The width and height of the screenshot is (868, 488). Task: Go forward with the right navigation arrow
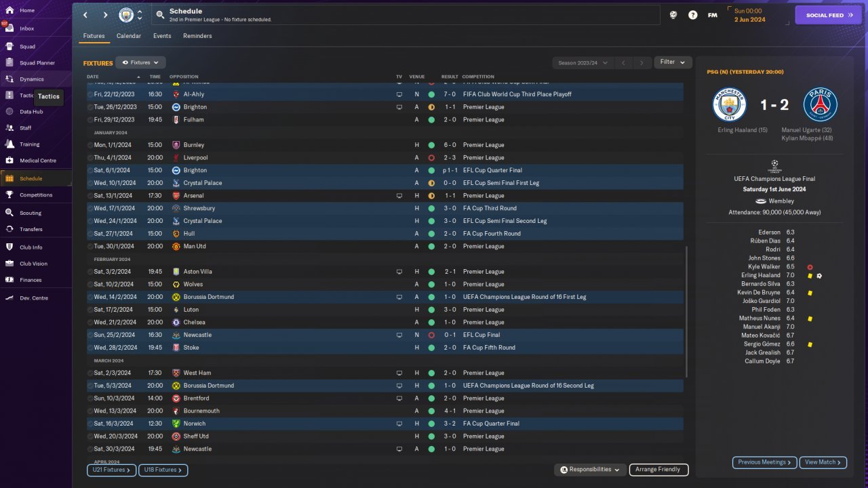coord(105,15)
